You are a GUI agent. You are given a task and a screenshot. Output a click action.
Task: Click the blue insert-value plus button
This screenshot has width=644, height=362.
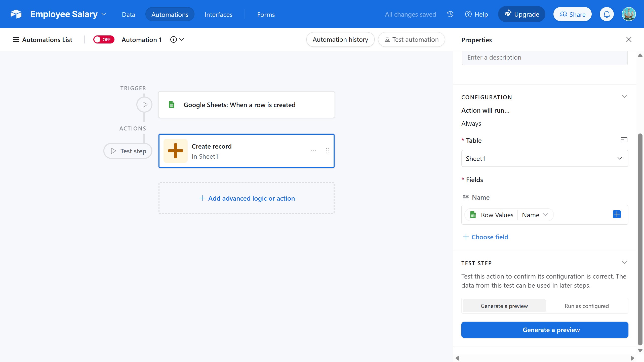[x=617, y=214]
